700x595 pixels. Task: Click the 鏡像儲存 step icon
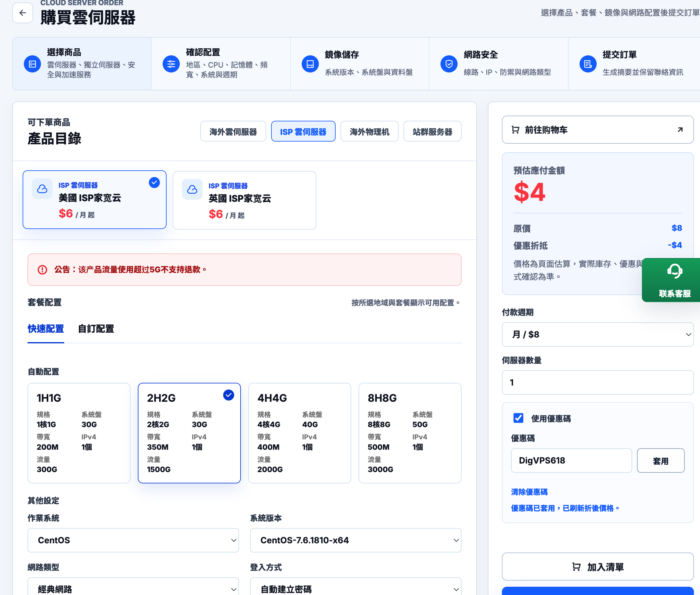tap(310, 64)
